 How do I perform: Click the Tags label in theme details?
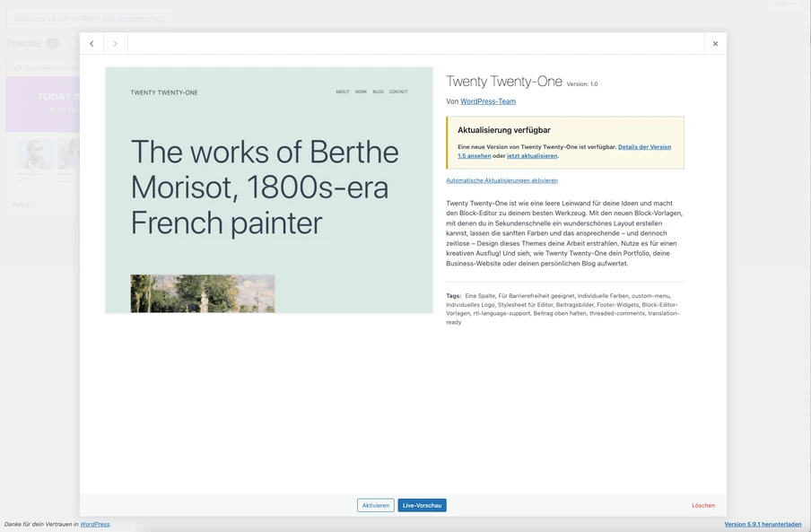(x=454, y=296)
